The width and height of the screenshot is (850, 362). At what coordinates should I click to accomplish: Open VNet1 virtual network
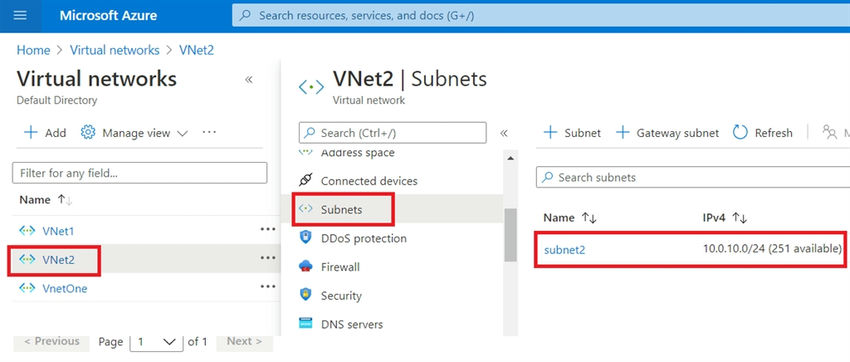(58, 231)
